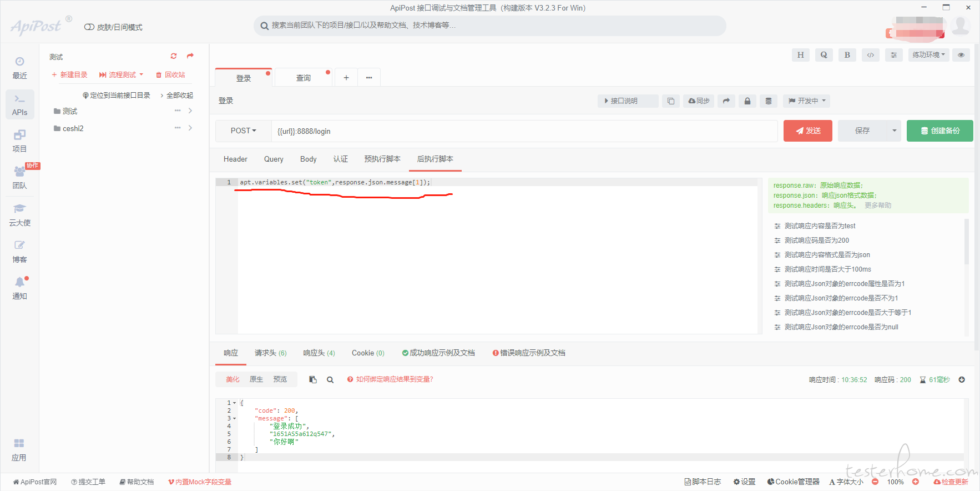Open the 预执行脚本 tab
Image resolution: width=980 pixels, height=491 pixels.
[382, 159]
